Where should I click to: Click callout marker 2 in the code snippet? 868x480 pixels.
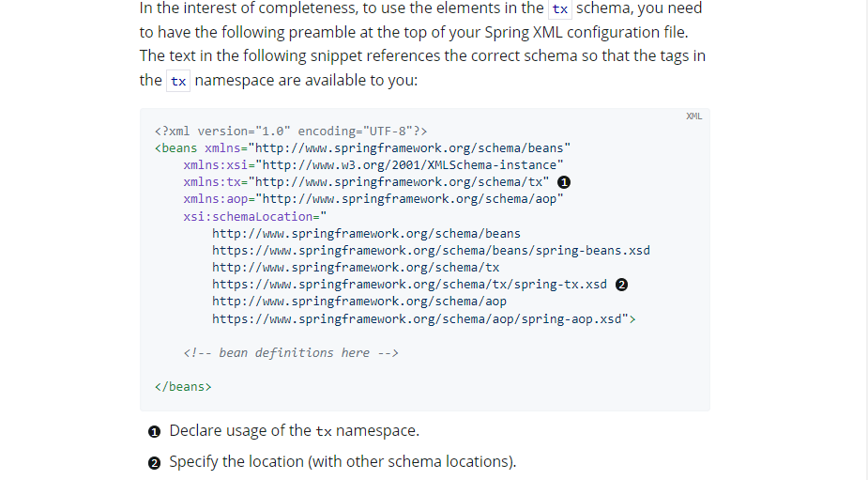pos(621,285)
